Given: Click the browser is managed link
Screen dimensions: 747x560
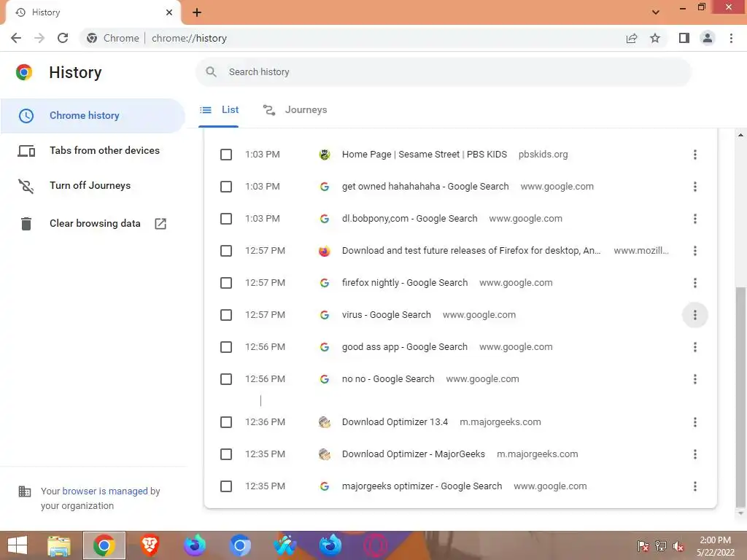Looking at the screenshot, I should (105, 491).
